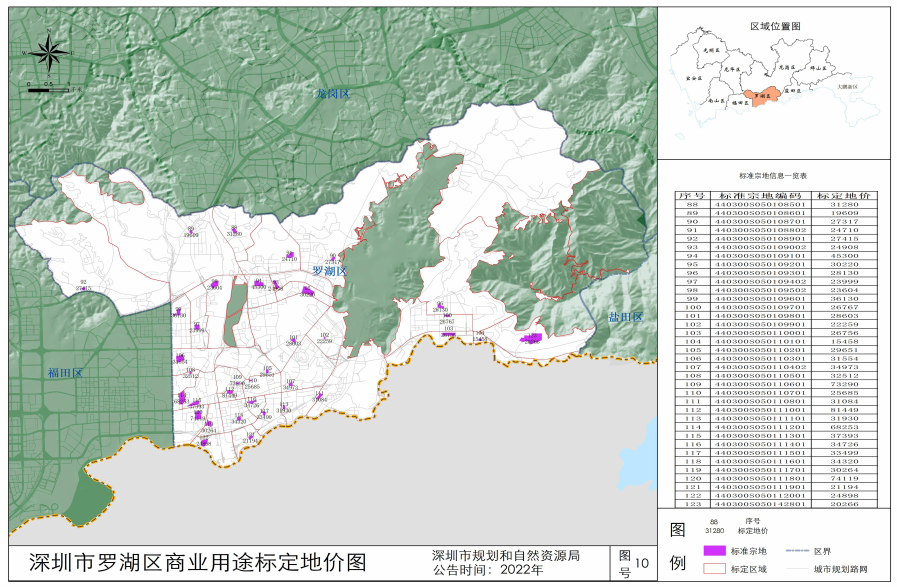Image resolution: width=897 pixels, height=587 pixels.
Task: Click the 标定区域 legend outline box
Action: pyautogui.click(x=714, y=568)
